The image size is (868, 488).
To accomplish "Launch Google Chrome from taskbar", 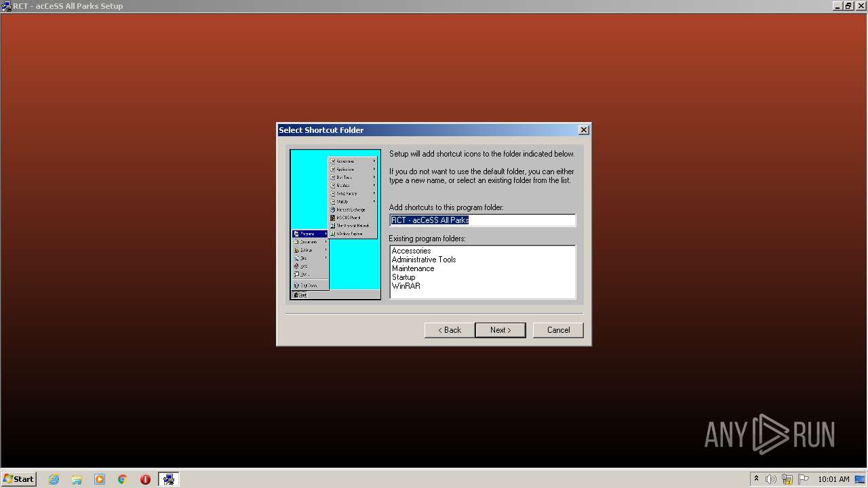I will click(123, 479).
